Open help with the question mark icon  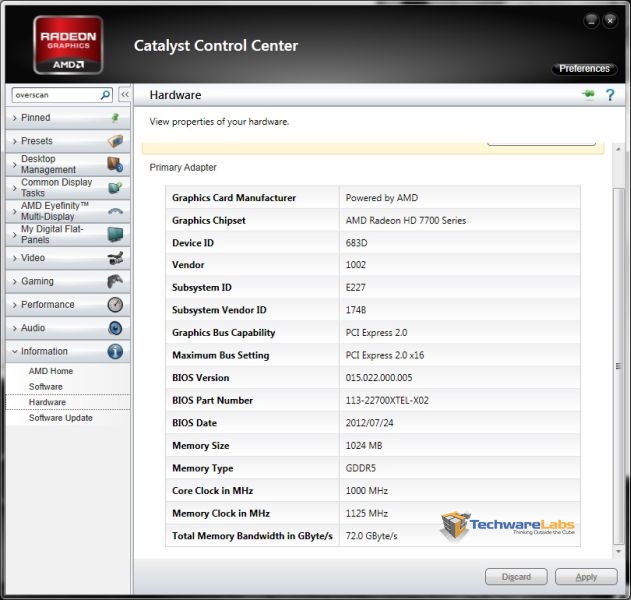610,95
